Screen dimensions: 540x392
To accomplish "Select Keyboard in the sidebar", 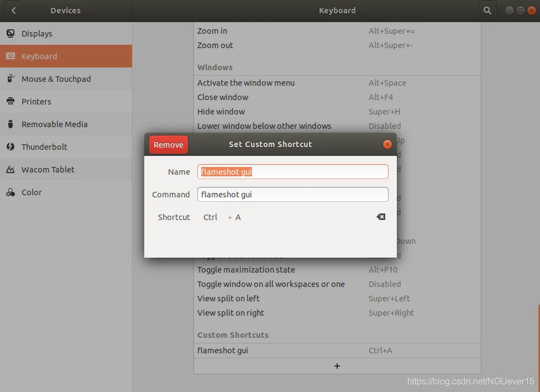I will pyautogui.click(x=66, y=56).
